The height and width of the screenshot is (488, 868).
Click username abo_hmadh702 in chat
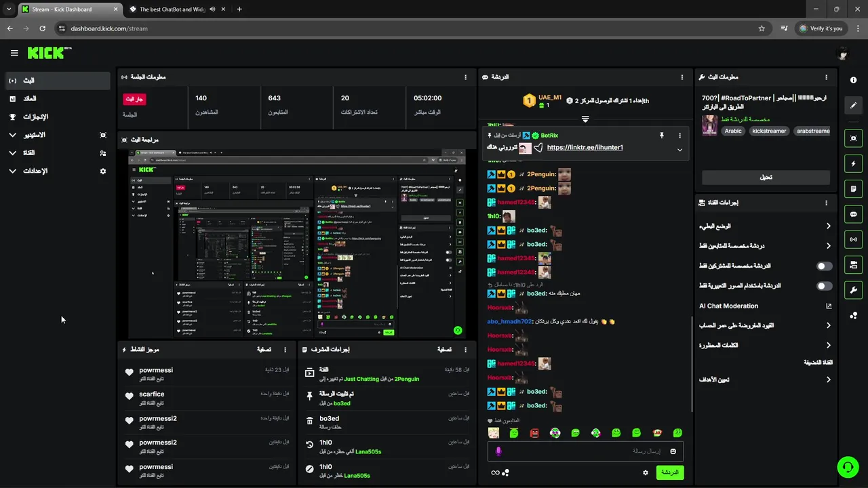tap(510, 322)
